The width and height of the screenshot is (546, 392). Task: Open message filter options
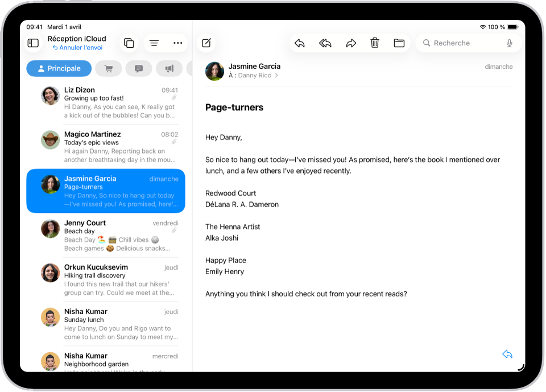[x=154, y=43]
